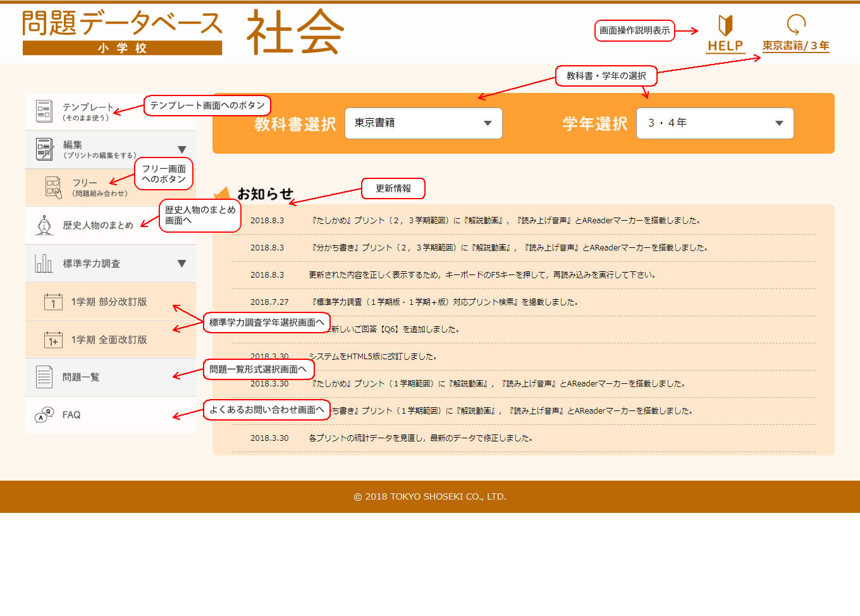Viewport: 860px width, 616px height.
Task: Collapse the 標準学力調査 menu triangle
Action: point(181,264)
